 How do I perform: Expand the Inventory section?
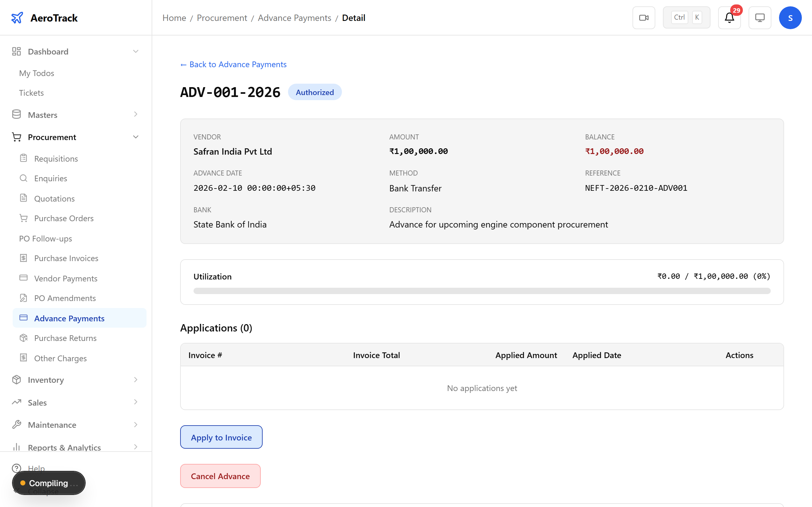tap(135, 380)
